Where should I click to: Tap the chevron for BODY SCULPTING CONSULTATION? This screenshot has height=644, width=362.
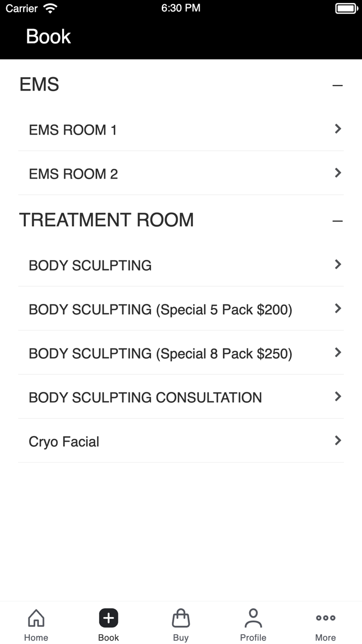[338, 397]
